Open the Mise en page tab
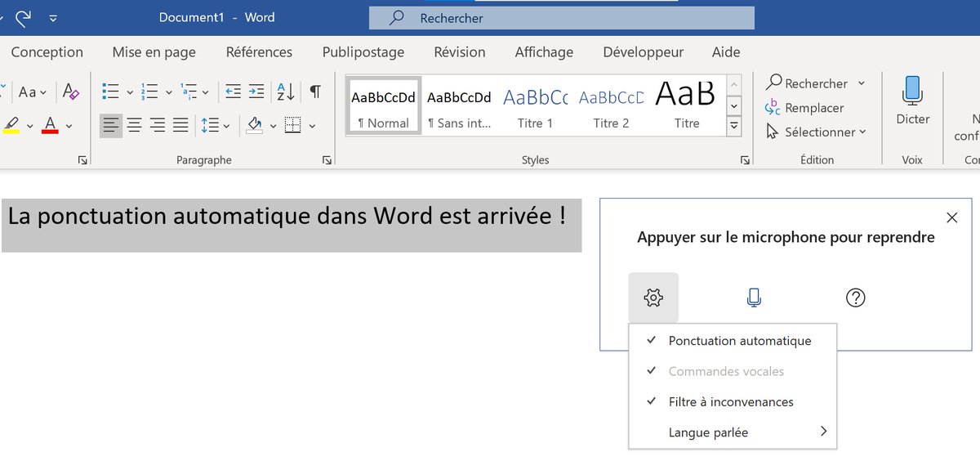Image resolution: width=980 pixels, height=461 pixels. [154, 52]
